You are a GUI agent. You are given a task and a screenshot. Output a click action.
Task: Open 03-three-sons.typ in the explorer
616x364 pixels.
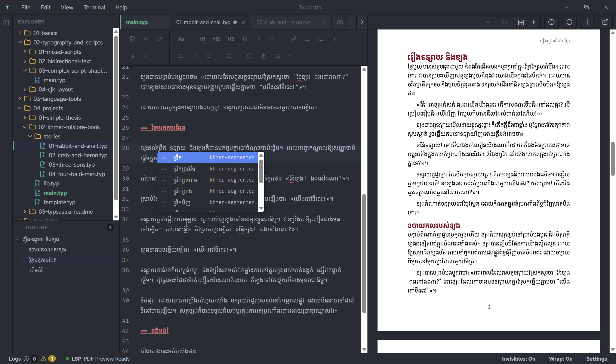[x=71, y=164]
